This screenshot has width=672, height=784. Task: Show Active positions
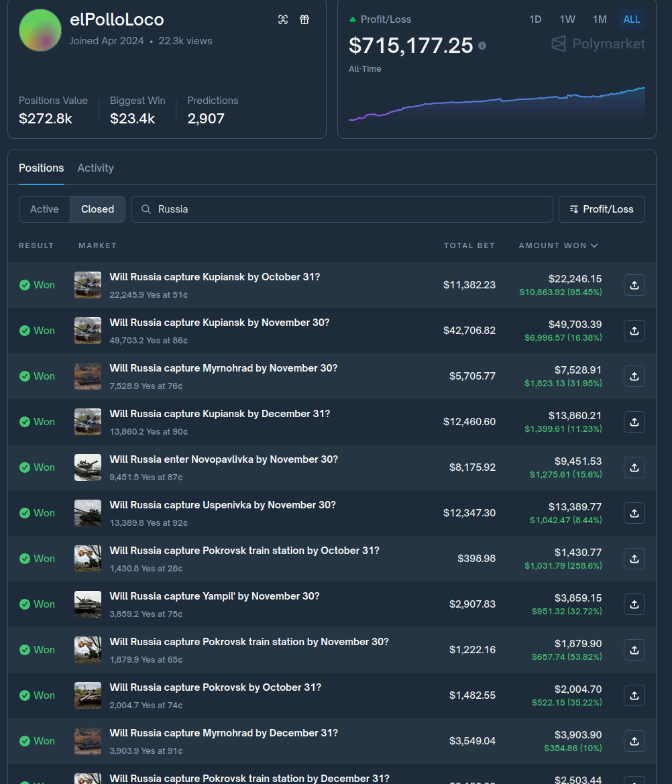click(44, 209)
